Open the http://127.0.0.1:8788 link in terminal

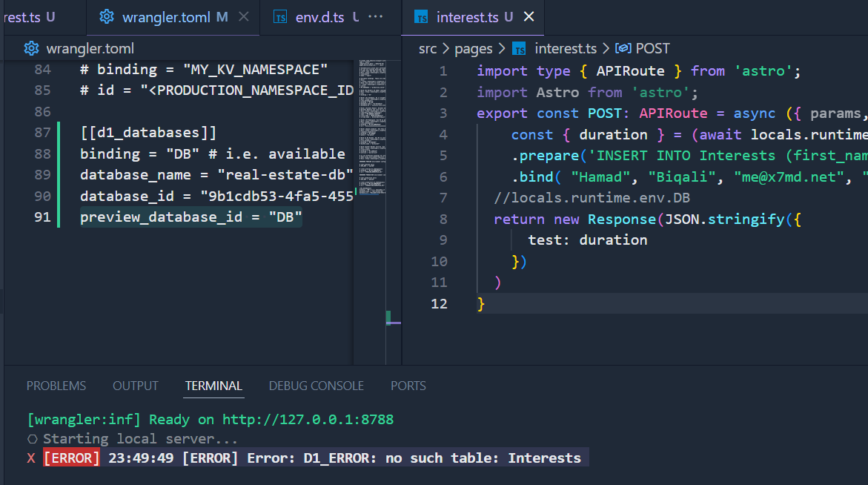pos(308,420)
